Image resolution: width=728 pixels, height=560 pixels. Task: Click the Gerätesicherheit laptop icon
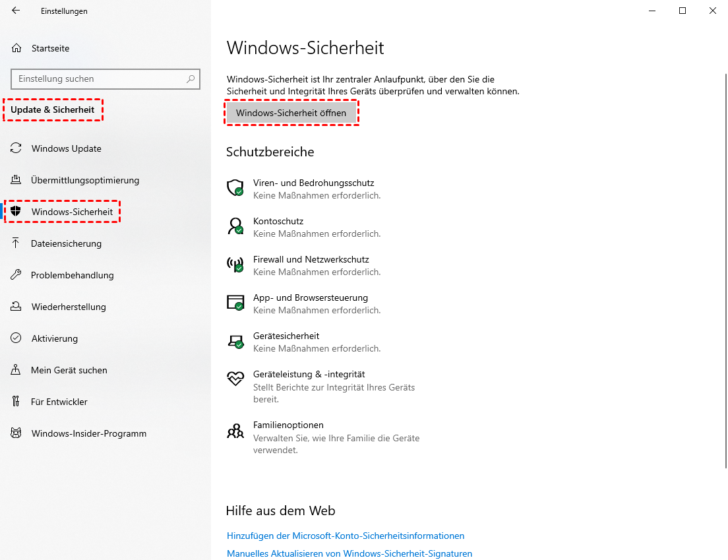235,341
